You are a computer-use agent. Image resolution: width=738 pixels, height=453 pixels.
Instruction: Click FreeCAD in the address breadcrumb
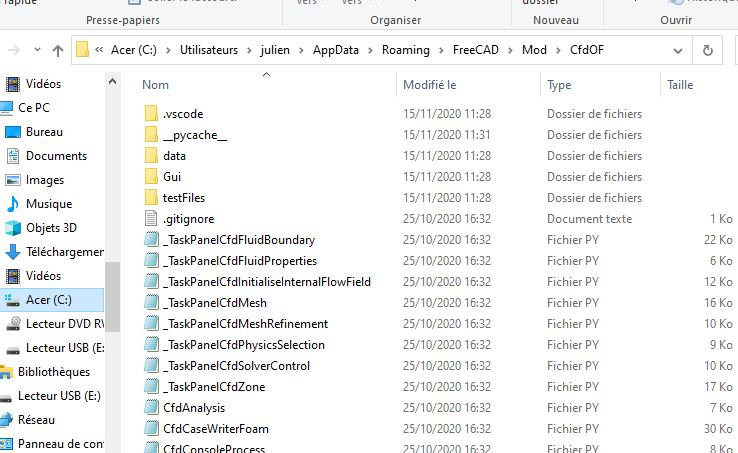[x=476, y=50]
